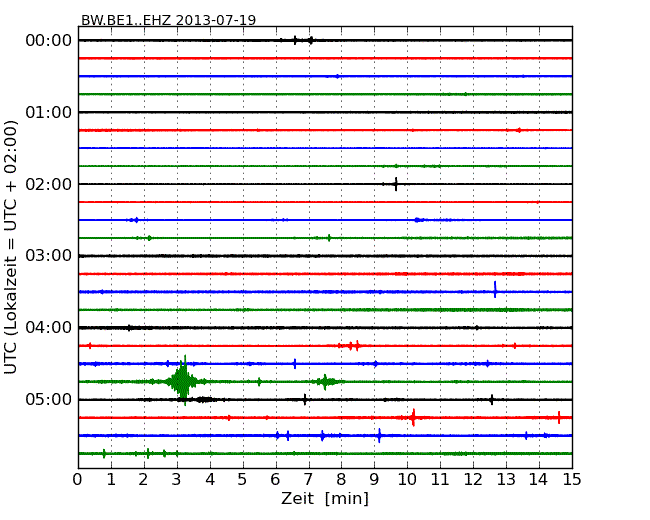Click the x-axis tick label 3
The width and height of the screenshot is (650, 520).
pyautogui.click(x=177, y=480)
